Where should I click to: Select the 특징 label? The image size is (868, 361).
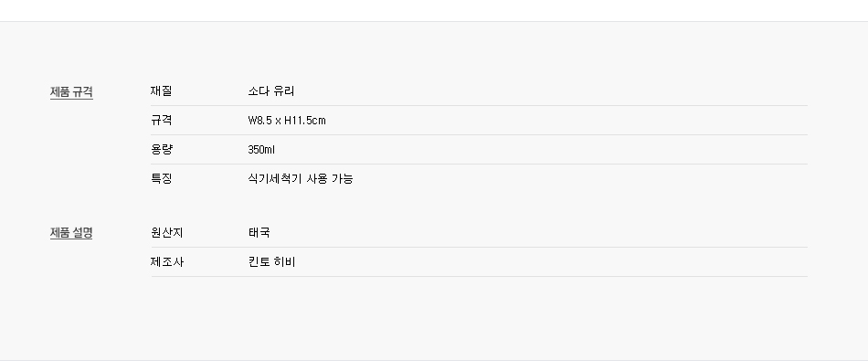(x=161, y=178)
